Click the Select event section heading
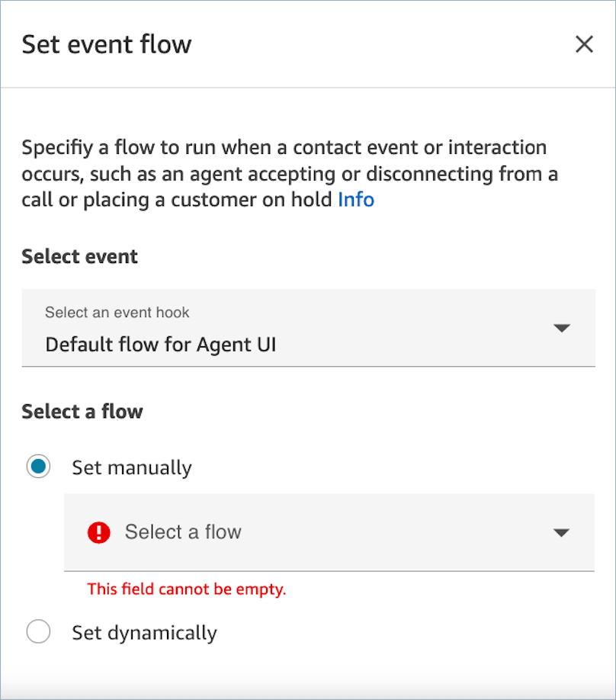 tap(79, 257)
